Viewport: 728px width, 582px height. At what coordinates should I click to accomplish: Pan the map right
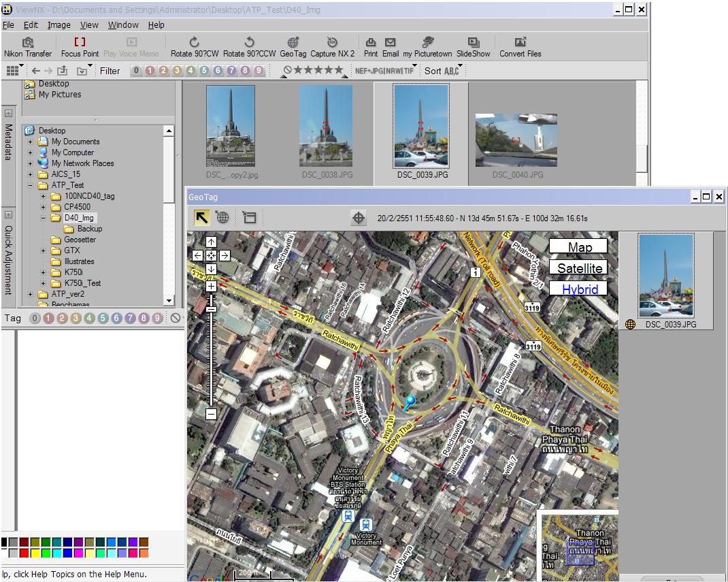click(225, 255)
